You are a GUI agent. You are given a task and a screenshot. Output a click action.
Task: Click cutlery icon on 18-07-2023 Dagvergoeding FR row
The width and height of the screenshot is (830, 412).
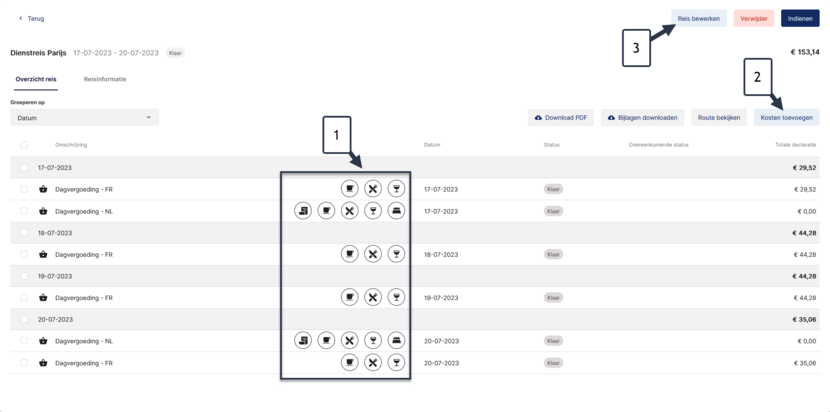tap(373, 254)
